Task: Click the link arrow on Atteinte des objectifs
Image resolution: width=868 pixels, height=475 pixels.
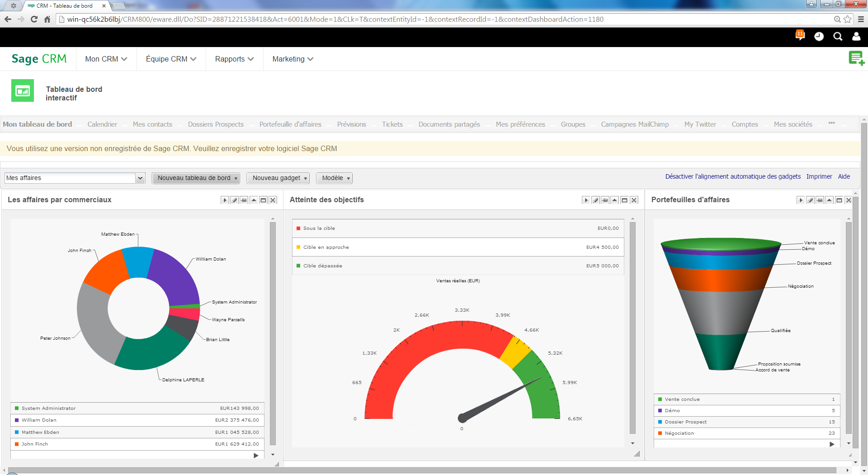Action: coord(586,200)
